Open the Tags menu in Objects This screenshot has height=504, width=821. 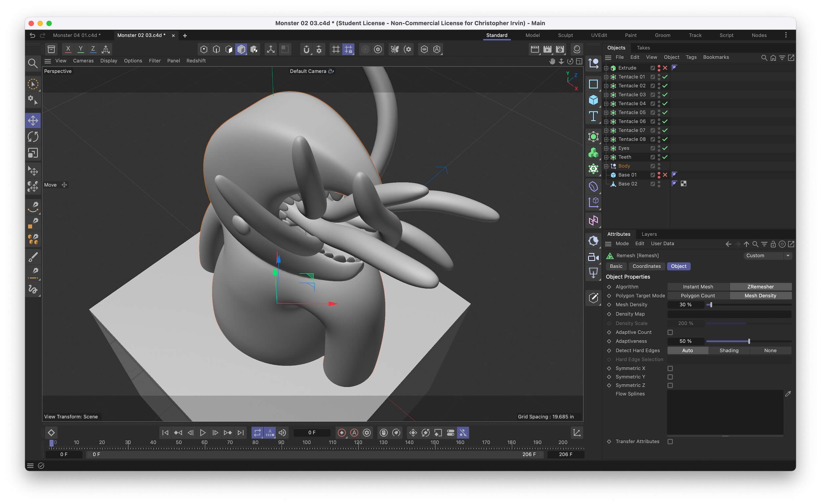click(x=691, y=57)
